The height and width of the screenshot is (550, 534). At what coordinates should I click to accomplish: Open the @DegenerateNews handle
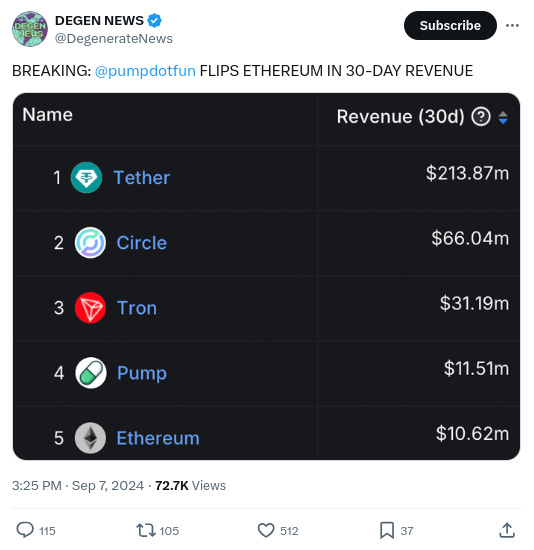(x=114, y=38)
